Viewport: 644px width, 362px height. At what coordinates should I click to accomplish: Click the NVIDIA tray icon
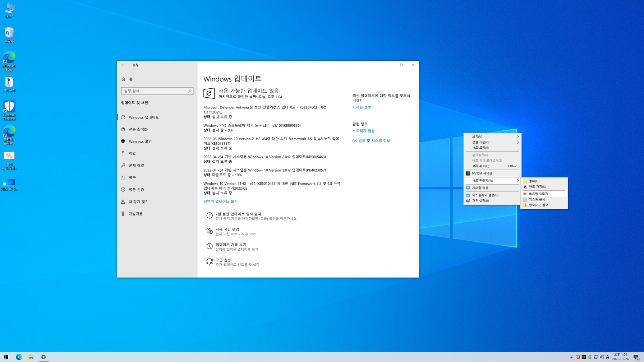click(x=584, y=357)
